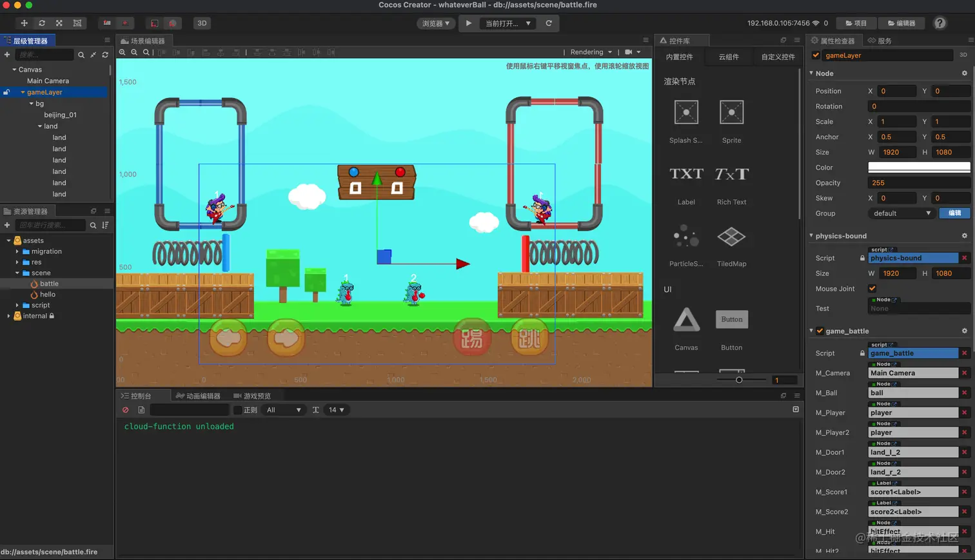Open the 编辑器 folder button
975x560 pixels.
coord(901,23)
